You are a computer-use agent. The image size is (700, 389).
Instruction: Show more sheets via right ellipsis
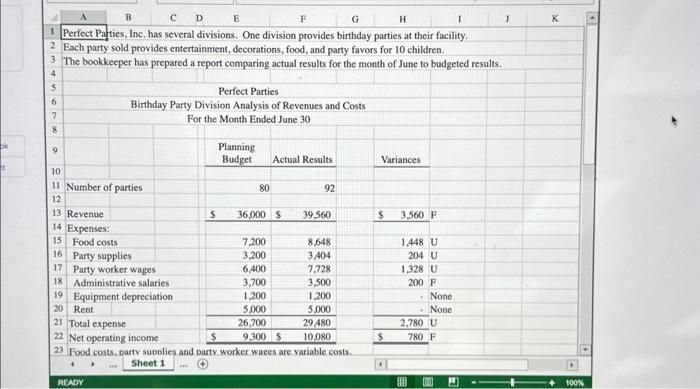183,365
